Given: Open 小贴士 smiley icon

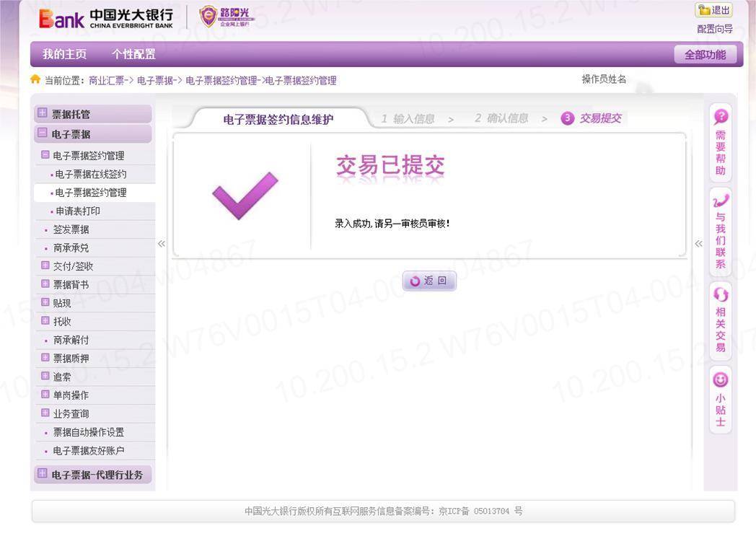Looking at the screenshot, I should 721,380.
